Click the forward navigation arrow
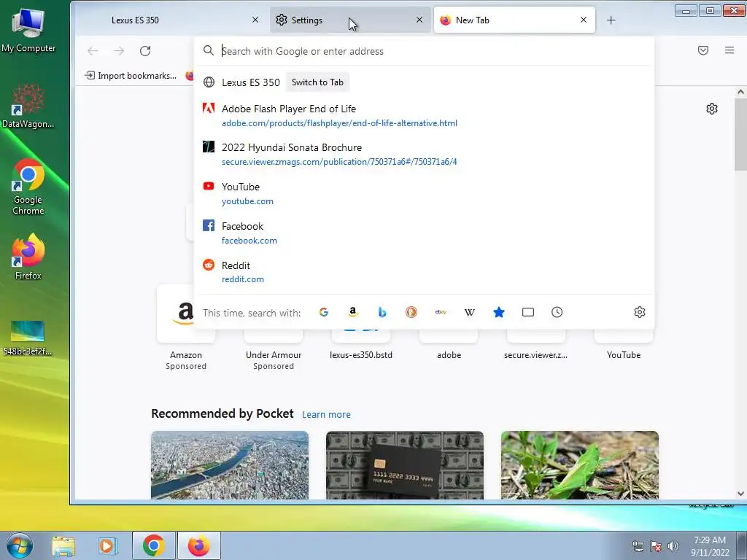Screen dimensions: 747x560 click(x=119, y=51)
